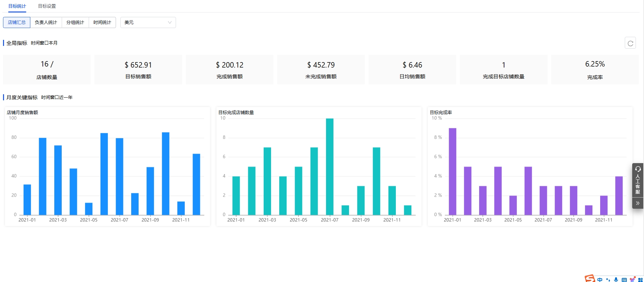
Task: Click the 月度关键指标 section heading
Action: tap(22, 97)
